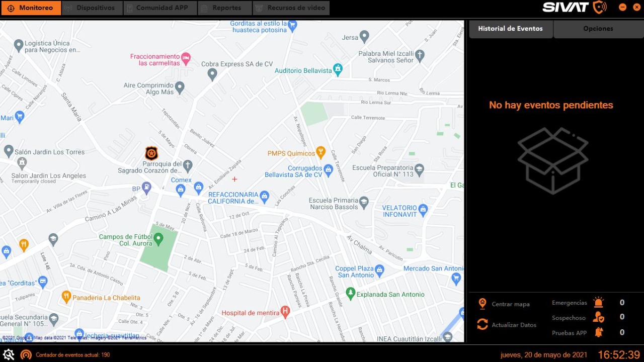Click the orange signal alarm icon in status bar

(26, 354)
